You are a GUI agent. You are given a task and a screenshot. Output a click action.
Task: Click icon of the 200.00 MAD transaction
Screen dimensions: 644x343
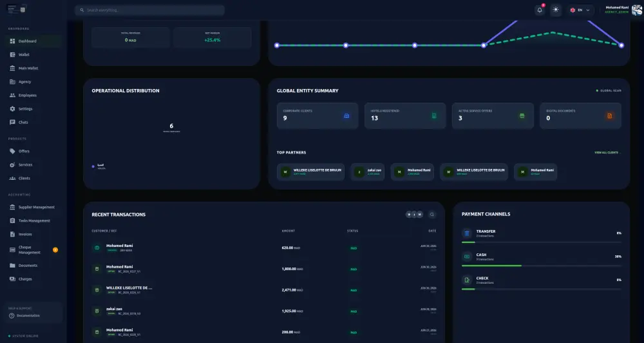pos(97,332)
